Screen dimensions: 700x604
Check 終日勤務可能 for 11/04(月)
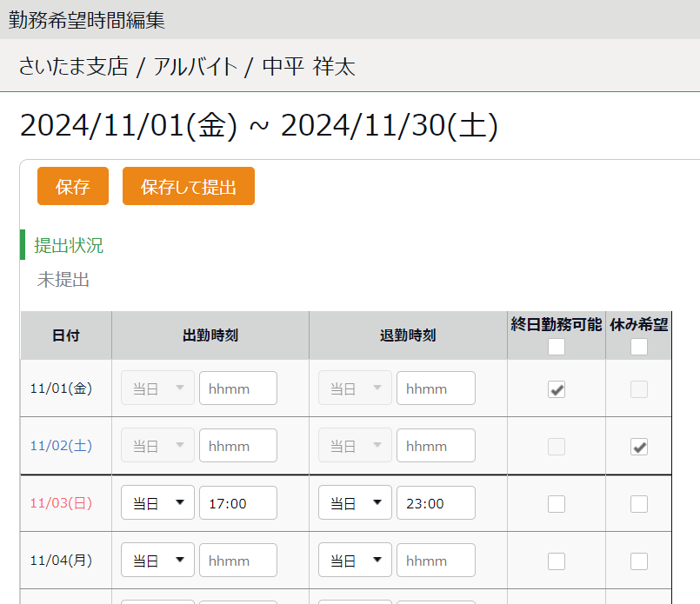point(557,561)
